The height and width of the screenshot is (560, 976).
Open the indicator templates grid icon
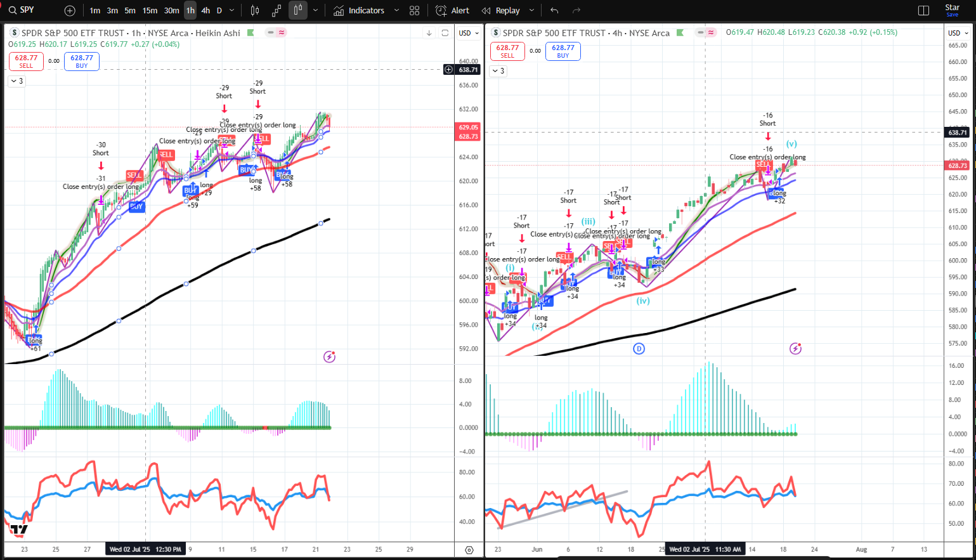click(415, 11)
